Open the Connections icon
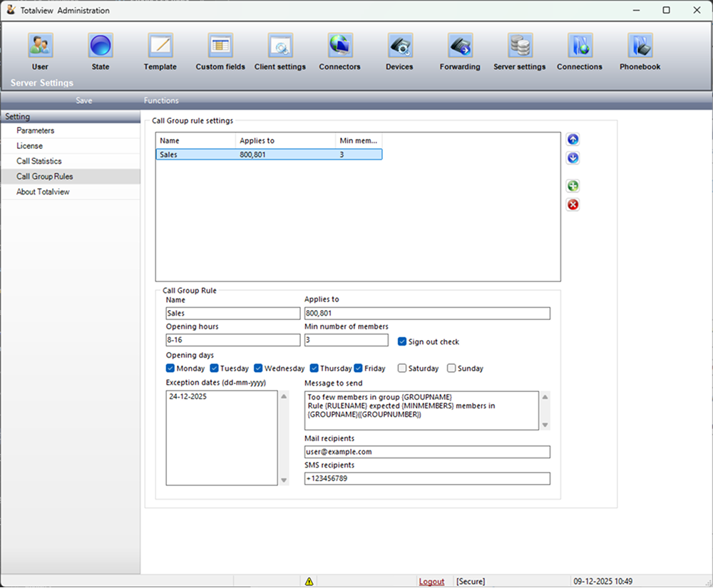The height and width of the screenshot is (588, 713). pos(580,46)
